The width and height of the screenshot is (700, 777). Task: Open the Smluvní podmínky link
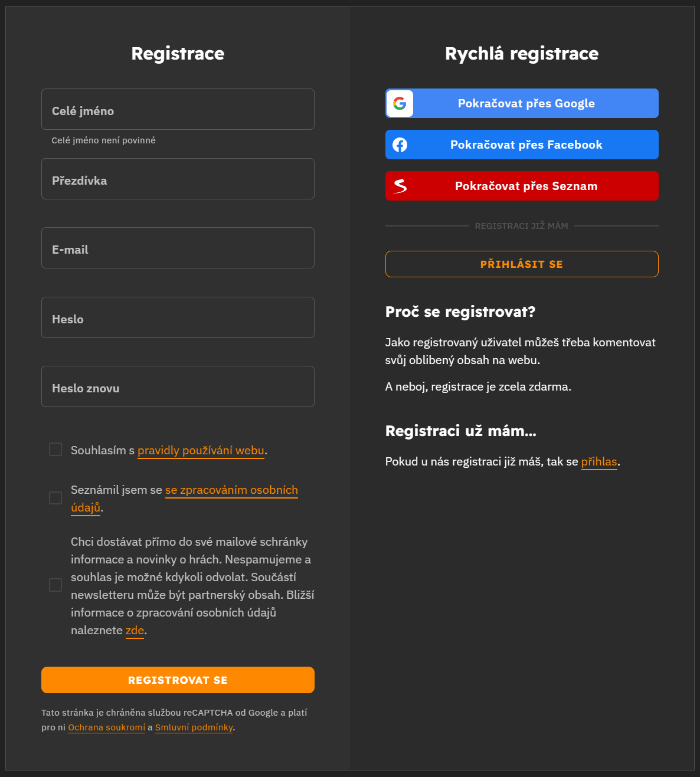[194, 727]
